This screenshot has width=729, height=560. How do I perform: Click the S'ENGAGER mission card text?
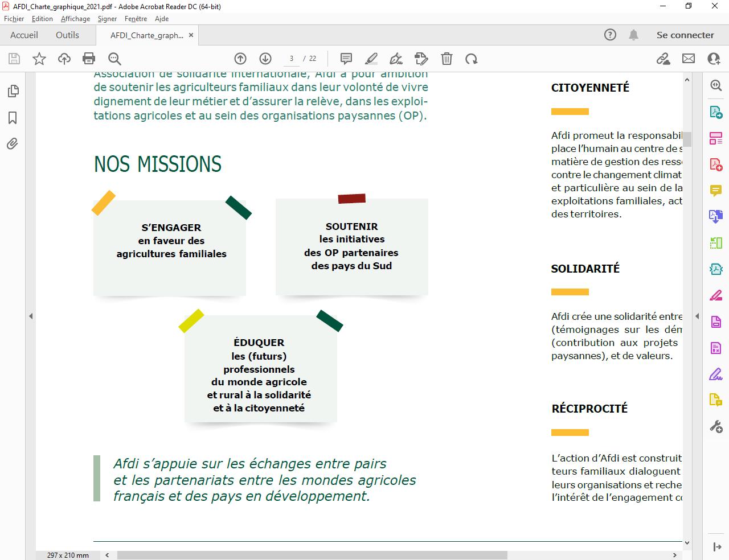(171, 241)
